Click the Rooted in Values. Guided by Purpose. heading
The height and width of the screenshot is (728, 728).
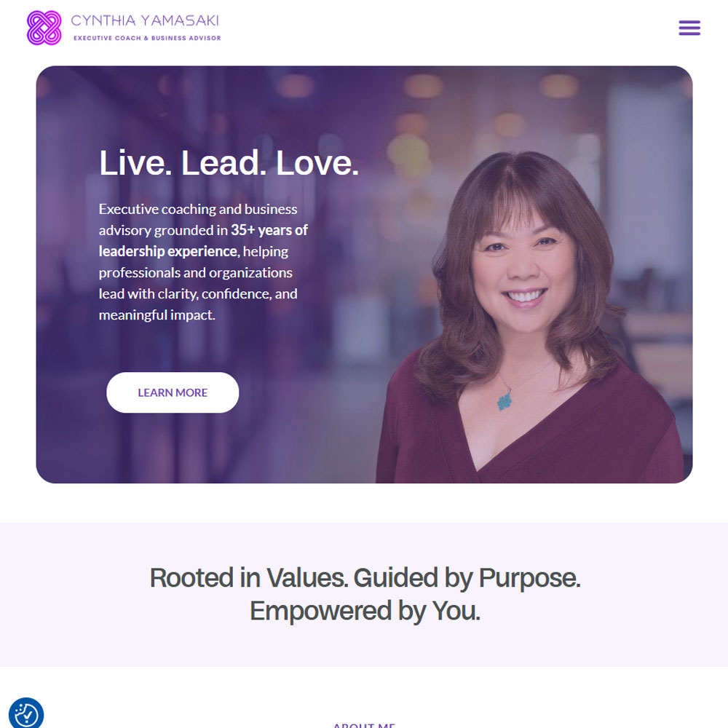[365, 578]
